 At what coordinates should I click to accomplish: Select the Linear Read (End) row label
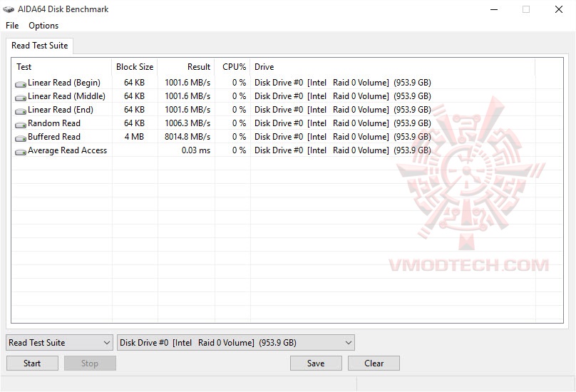click(x=61, y=110)
